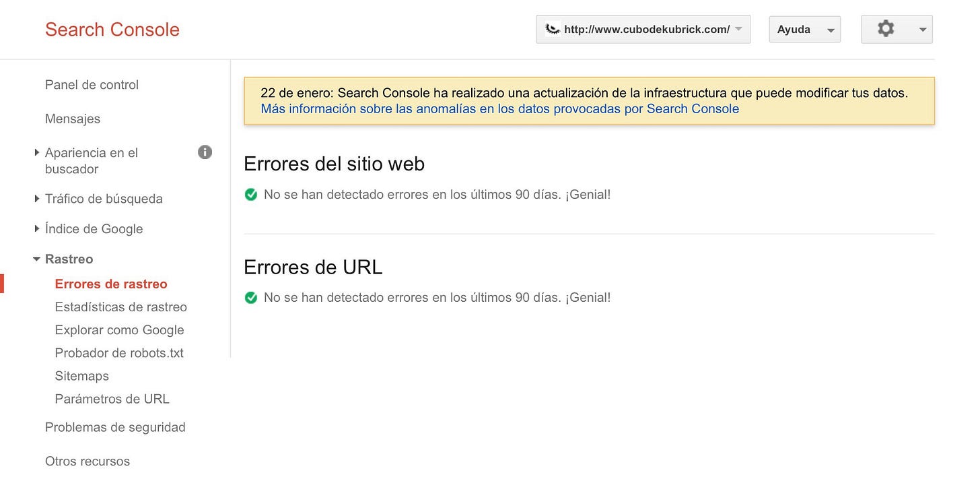Click the site favicon in property selector
980x479 pixels.
[x=553, y=29]
